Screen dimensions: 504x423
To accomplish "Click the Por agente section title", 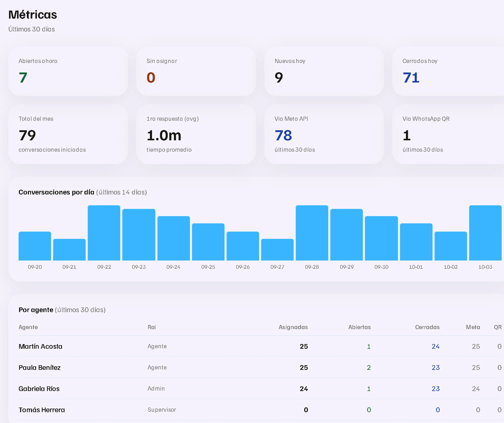I will tap(36, 310).
